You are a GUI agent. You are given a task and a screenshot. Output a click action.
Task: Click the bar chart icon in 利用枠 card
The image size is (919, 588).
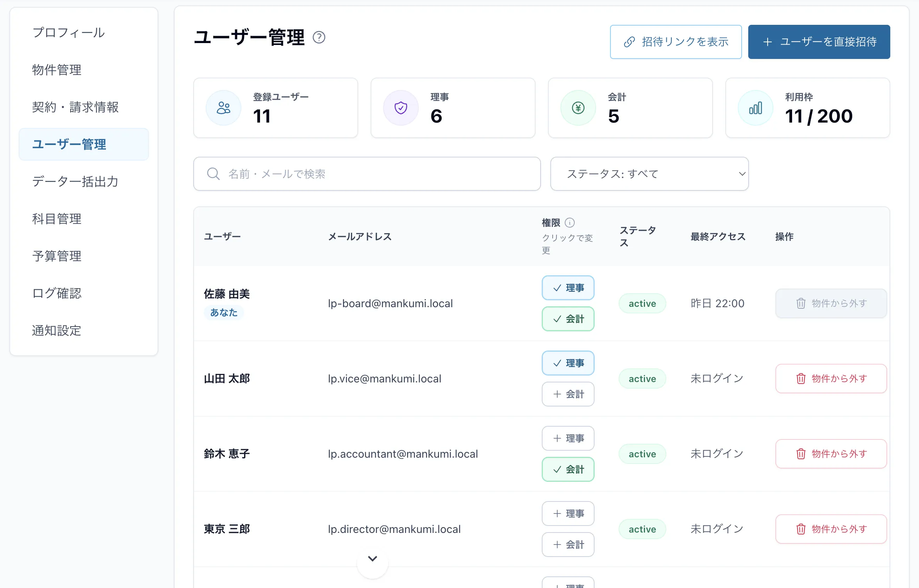pos(756,108)
